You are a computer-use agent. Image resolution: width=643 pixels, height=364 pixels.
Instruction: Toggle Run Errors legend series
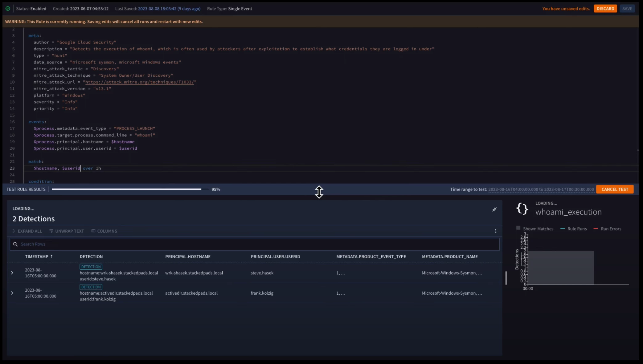pos(607,229)
